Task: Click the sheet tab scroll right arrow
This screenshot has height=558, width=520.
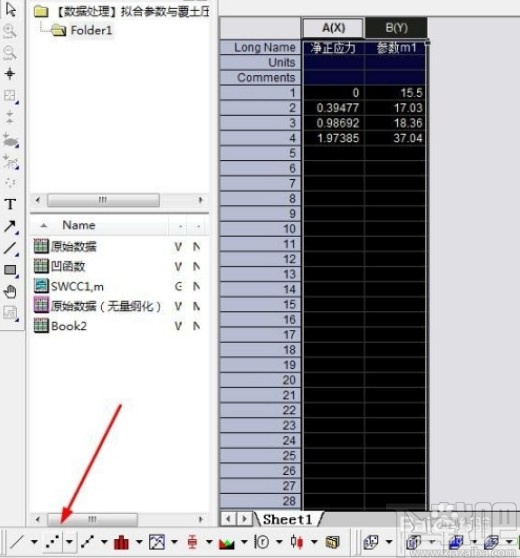Action: 245,520
